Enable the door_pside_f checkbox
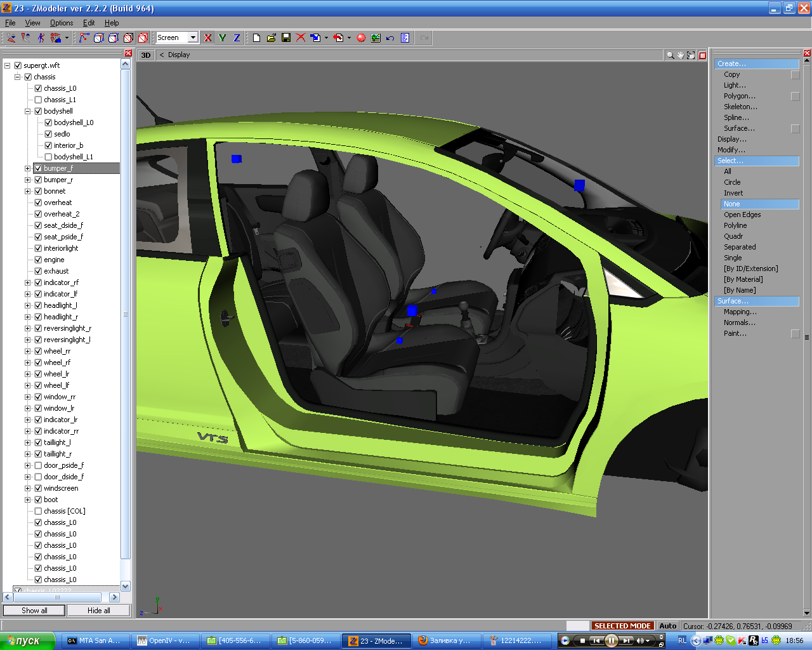Image resolution: width=812 pixels, height=650 pixels. coord(38,465)
